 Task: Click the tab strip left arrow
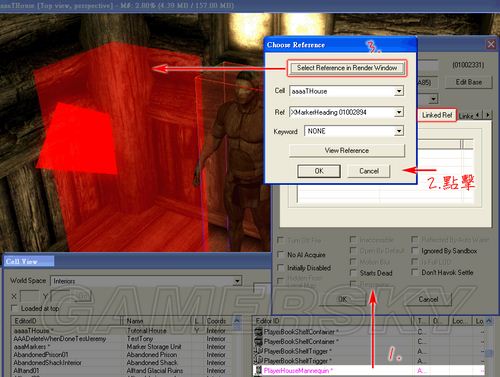(478, 115)
